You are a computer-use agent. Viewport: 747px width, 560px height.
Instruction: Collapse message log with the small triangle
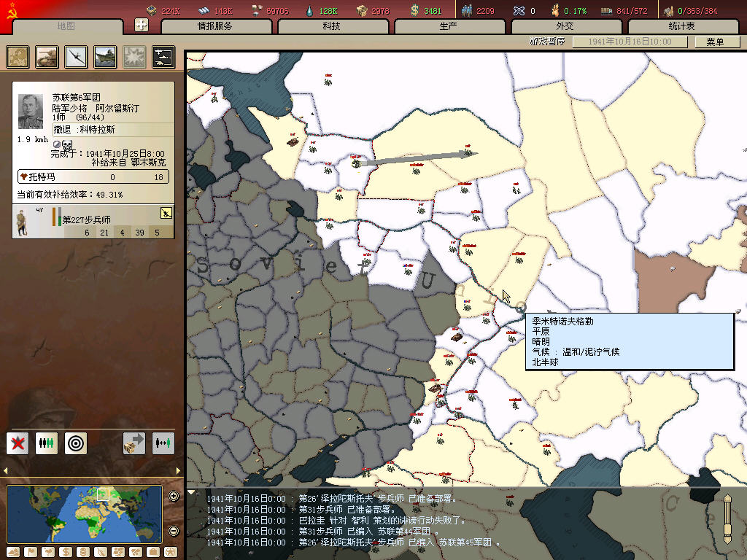point(191,493)
